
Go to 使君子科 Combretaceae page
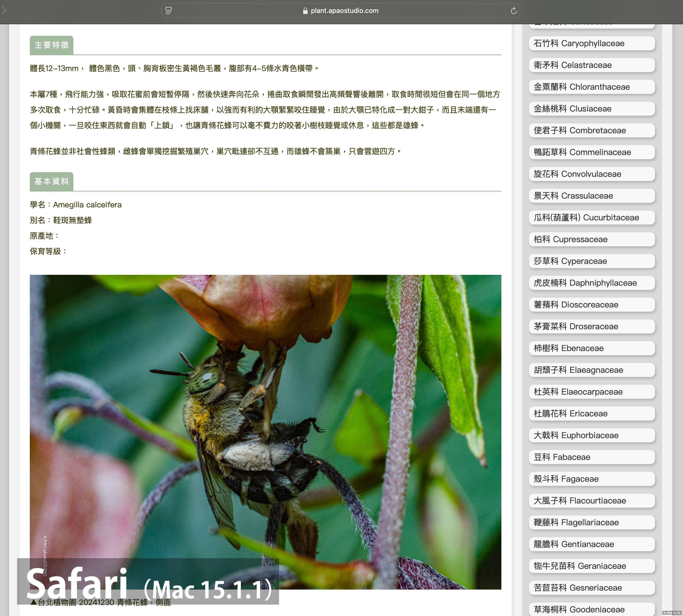click(x=592, y=130)
